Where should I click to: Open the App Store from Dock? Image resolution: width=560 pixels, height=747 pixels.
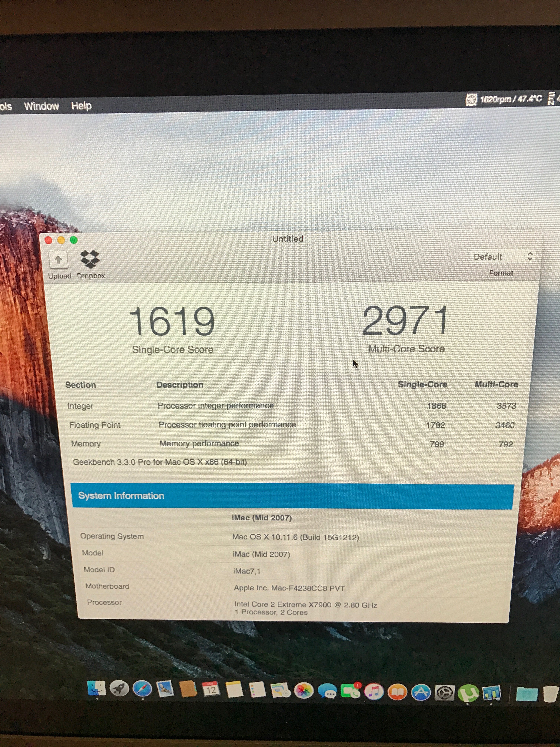(421, 692)
